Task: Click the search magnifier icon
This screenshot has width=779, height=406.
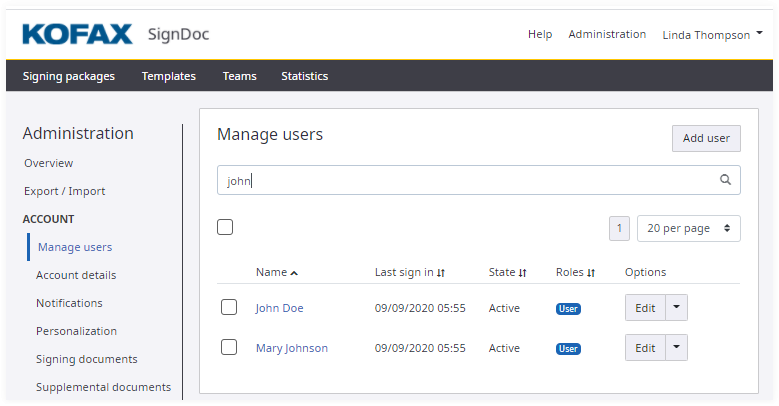Action: (726, 181)
